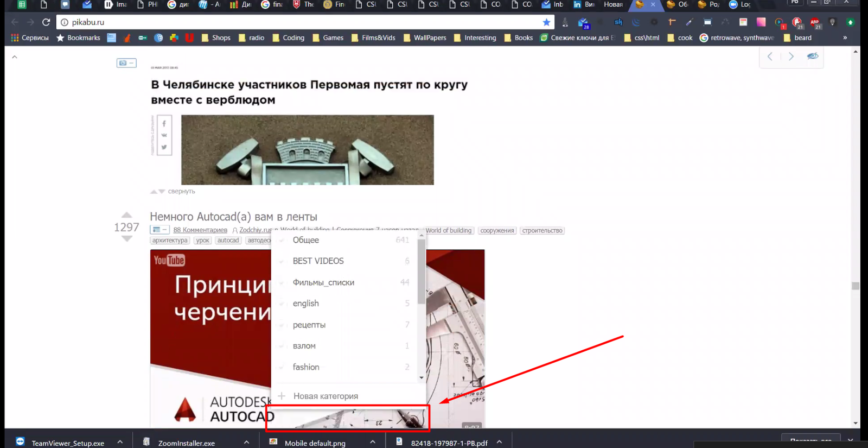Click the save icon under Autocad title
The height and width of the screenshot is (448, 868).
point(159,230)
